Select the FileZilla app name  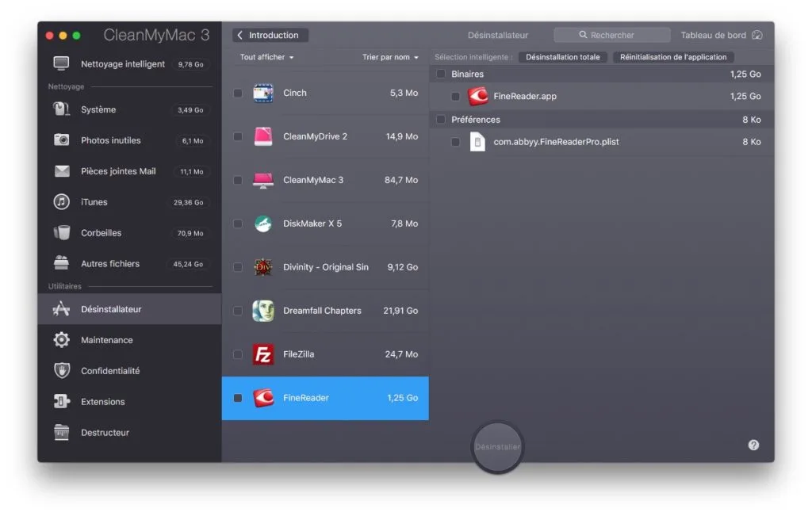point(299,354)
